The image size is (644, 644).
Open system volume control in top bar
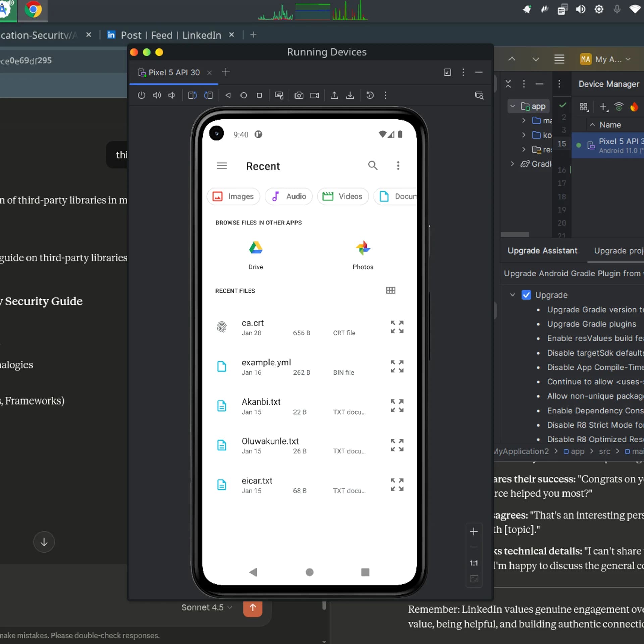[x=581, y=9]
